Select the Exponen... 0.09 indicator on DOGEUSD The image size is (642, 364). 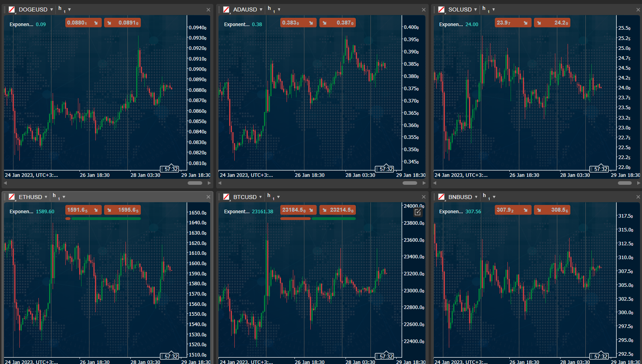28,25
